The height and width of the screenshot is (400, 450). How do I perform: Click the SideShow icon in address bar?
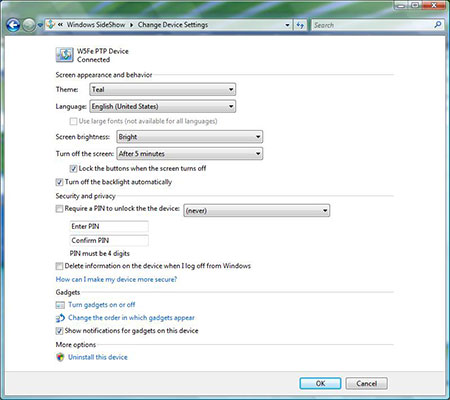coord(51,24)
